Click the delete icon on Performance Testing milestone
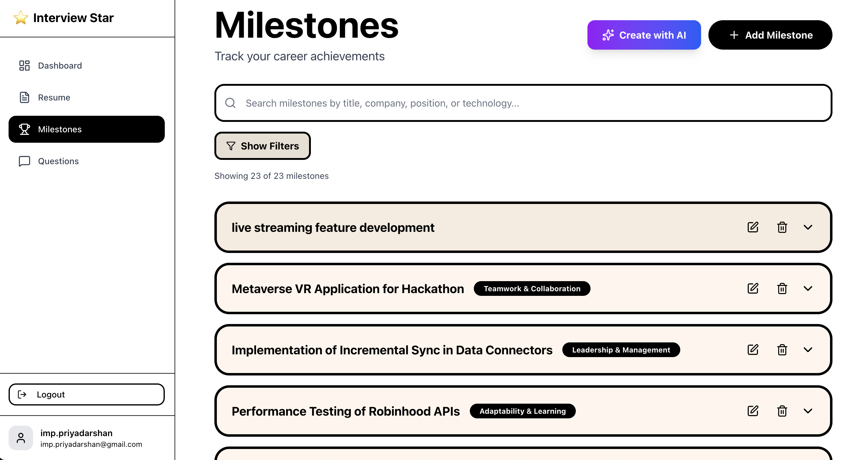The height and width of the screenshot is (460, 868). pos(782,411)
